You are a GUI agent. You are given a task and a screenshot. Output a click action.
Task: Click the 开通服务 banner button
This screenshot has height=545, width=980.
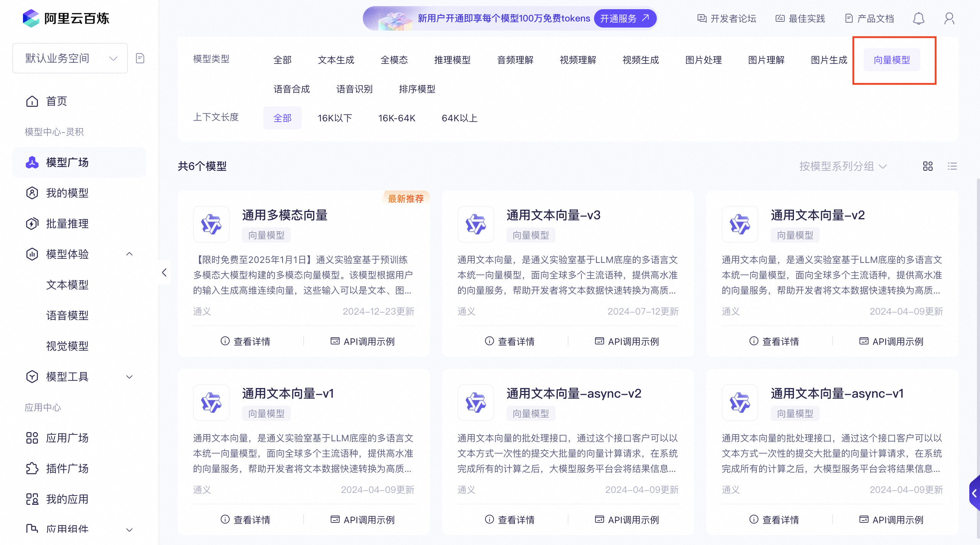click(x=624, y=18)
